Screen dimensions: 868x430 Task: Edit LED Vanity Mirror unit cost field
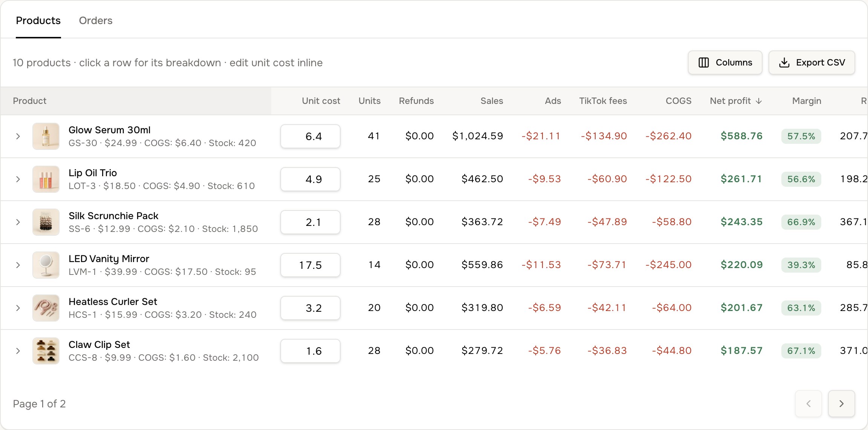(310, 265)
